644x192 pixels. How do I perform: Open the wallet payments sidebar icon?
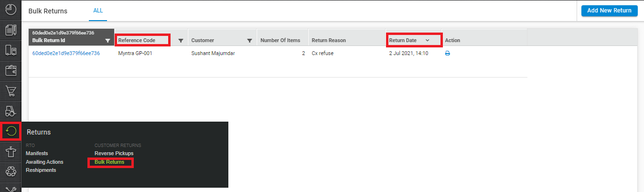(x=11, y=70)
